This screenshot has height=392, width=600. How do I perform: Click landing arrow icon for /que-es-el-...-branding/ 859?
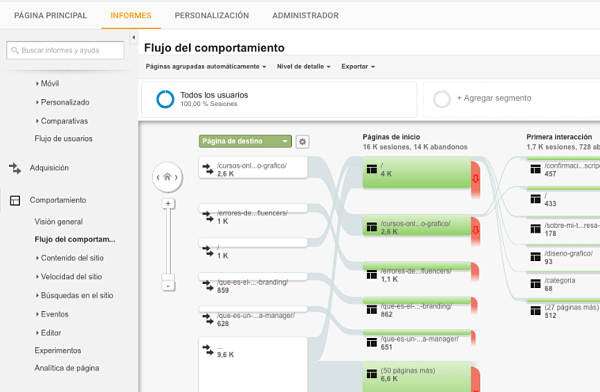pyautogui.click(x=208, y=286)
